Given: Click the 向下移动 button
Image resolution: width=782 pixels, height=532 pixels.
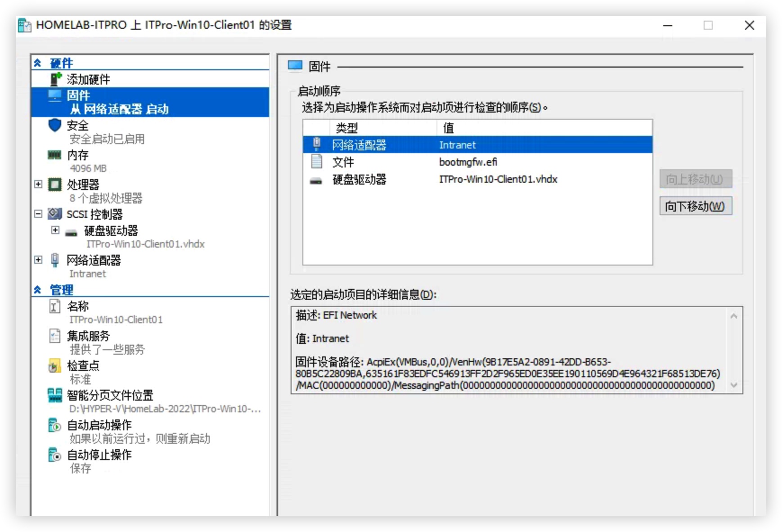Looking at the screenshot, I should tap(695, 206).
